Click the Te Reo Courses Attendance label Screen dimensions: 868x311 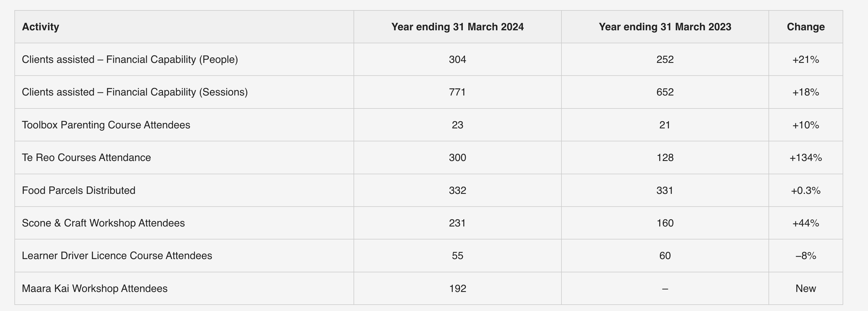tap(86, 158)
